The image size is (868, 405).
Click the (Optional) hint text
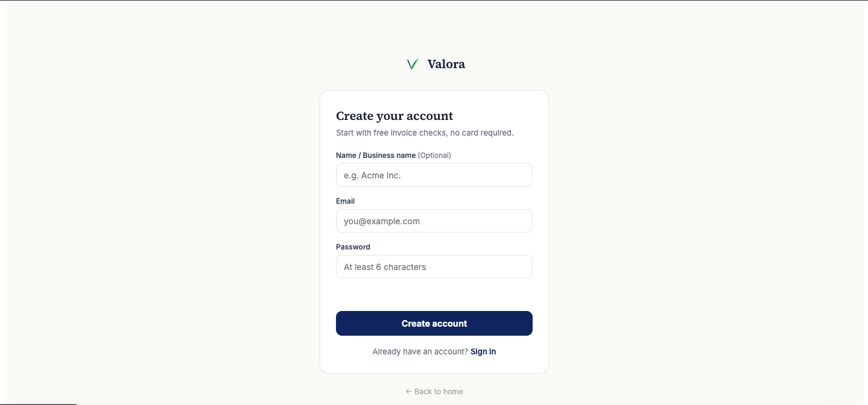pyautogui.click(x=434, y=155)
